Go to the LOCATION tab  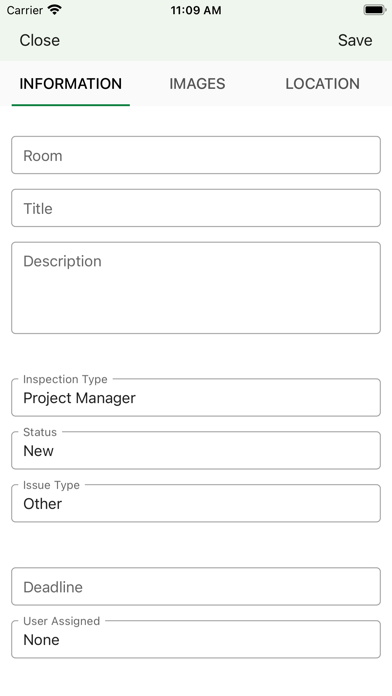coord(322,84)
